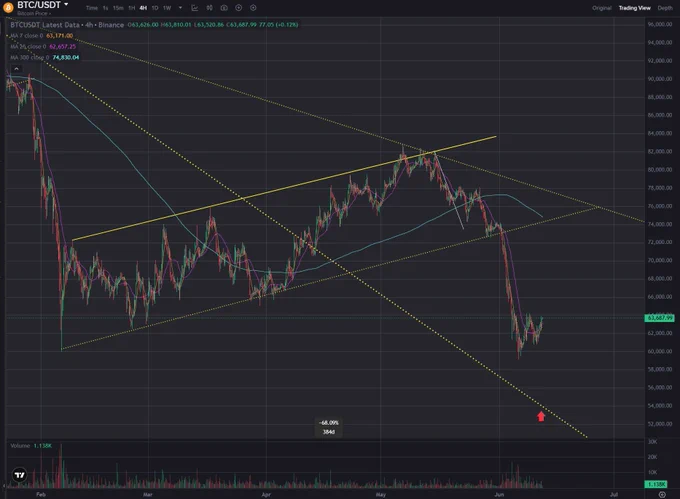Expand more intervals dropdown arrow
680x499 pixels.
180,8
